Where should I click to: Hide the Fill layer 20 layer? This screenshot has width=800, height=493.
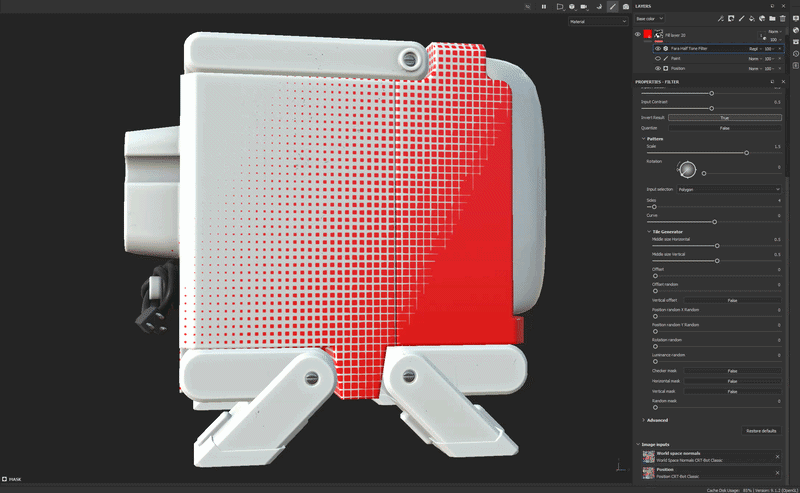point(638,34)
